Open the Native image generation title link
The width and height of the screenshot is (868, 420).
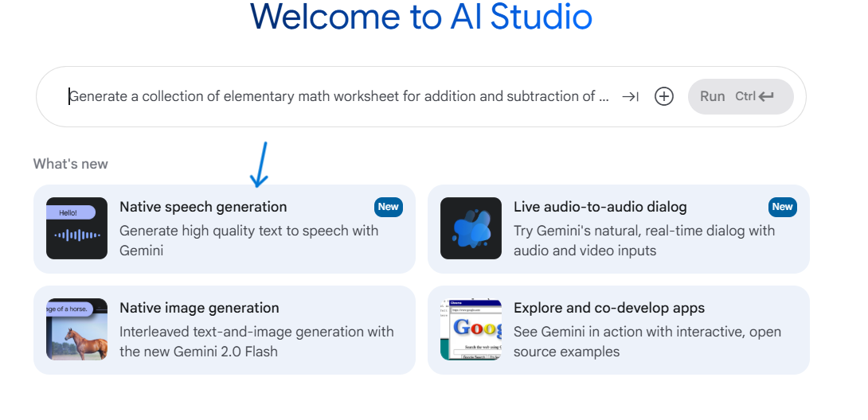point(199,308)
